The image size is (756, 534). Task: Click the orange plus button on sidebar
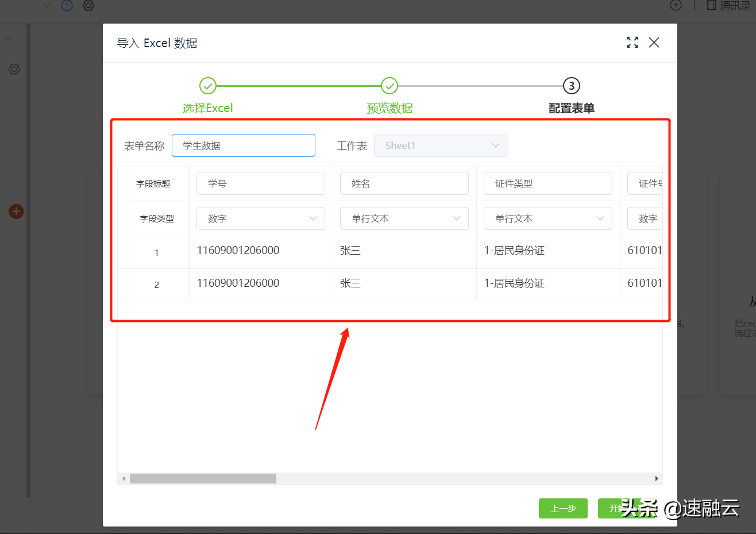[x=16, y=212]
